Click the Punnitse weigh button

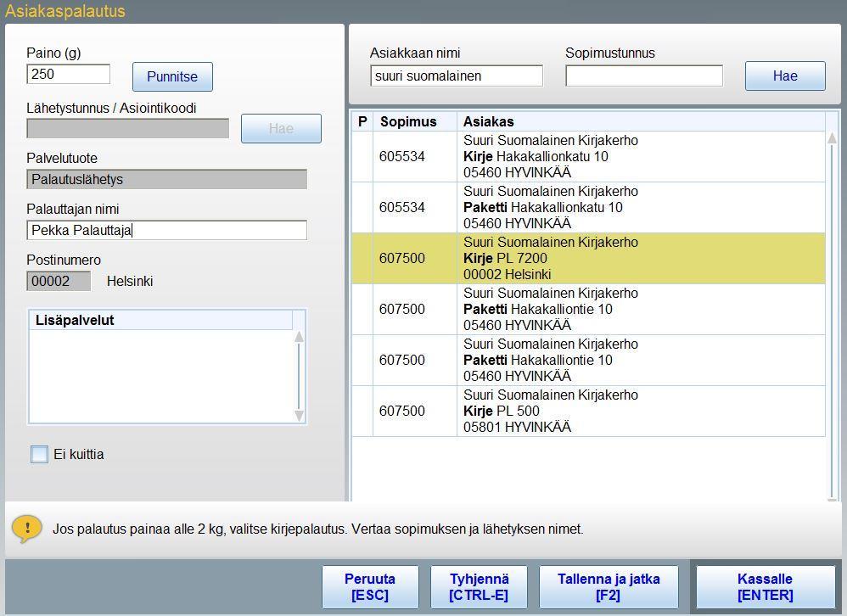172,76
